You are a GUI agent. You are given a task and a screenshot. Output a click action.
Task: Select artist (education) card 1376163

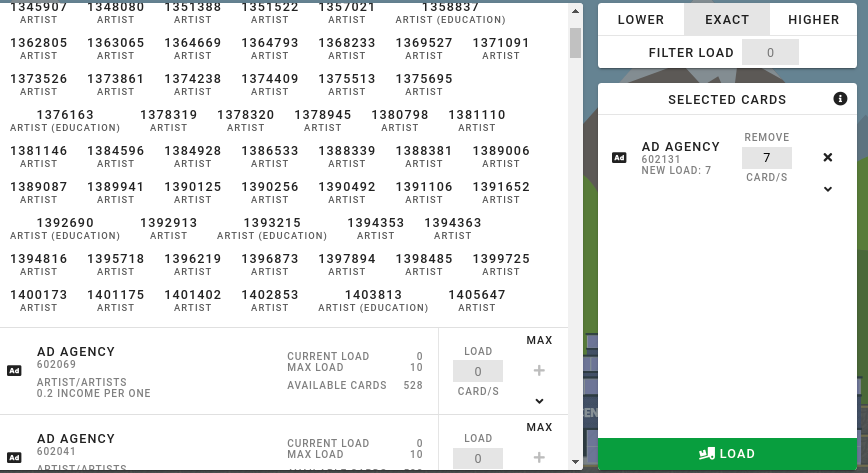pos(65,120)
